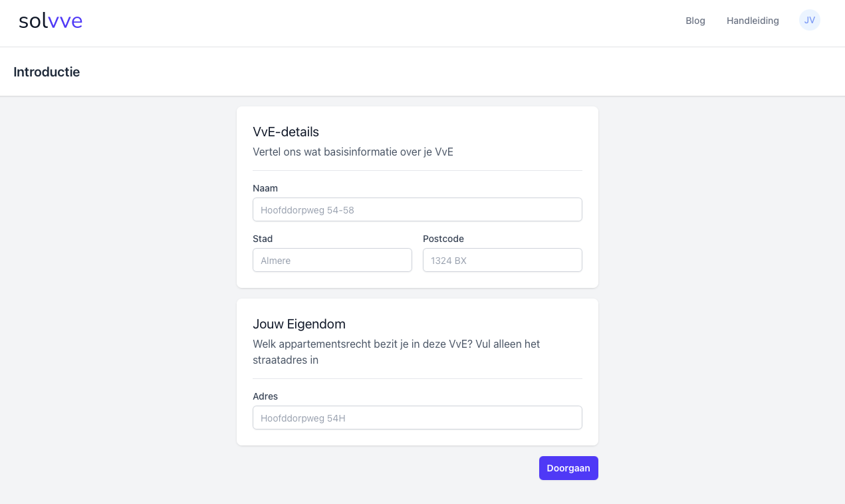The width and height of the screenshot is (845, 504).
Task: Click the VvE-details section title
Action: coord(286,132)
